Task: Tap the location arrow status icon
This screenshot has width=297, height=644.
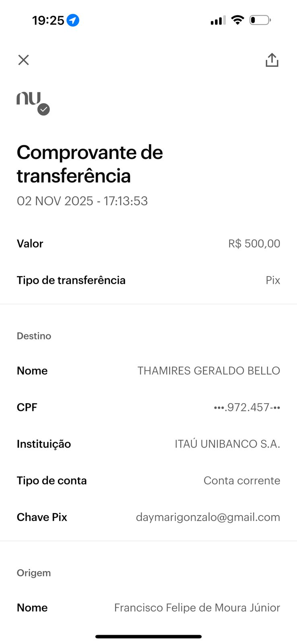Action: pyautogui.click(x=73, y=20)
